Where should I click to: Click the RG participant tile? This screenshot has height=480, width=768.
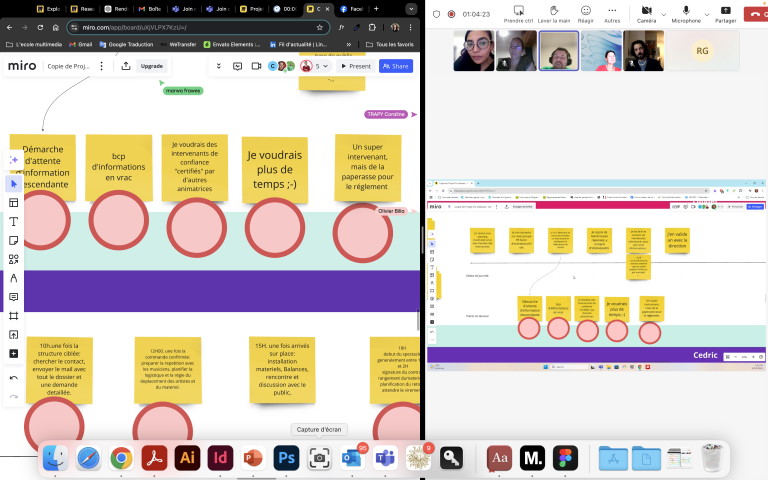[702, 50]
